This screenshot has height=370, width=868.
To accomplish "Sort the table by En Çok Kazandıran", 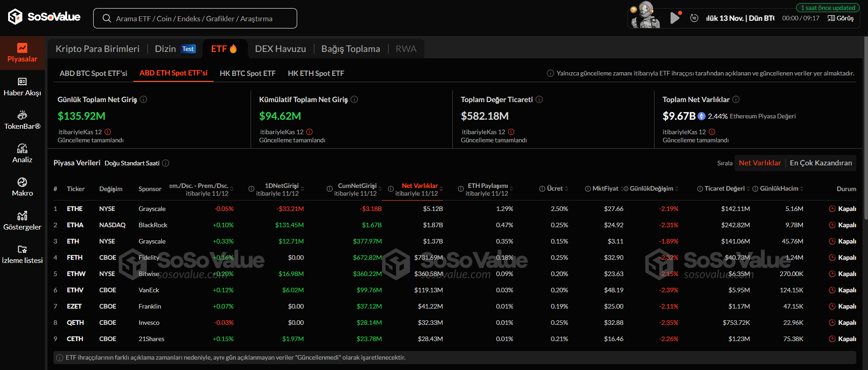I will point(821,163).
